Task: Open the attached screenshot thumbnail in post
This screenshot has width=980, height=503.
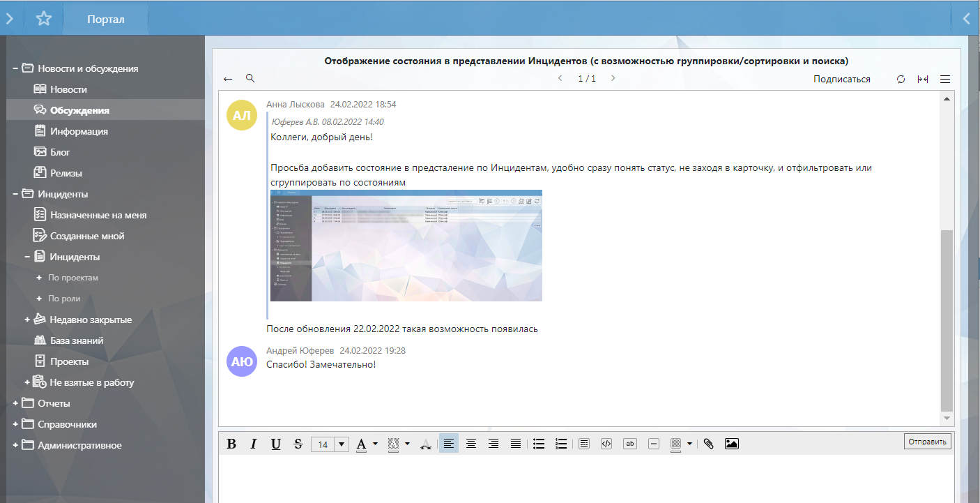Action: [x=406, y=245]
